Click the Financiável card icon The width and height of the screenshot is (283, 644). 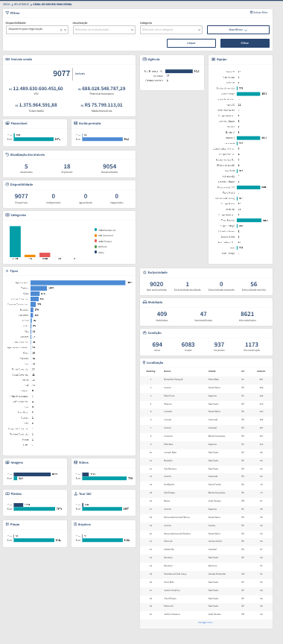point(7,123)
